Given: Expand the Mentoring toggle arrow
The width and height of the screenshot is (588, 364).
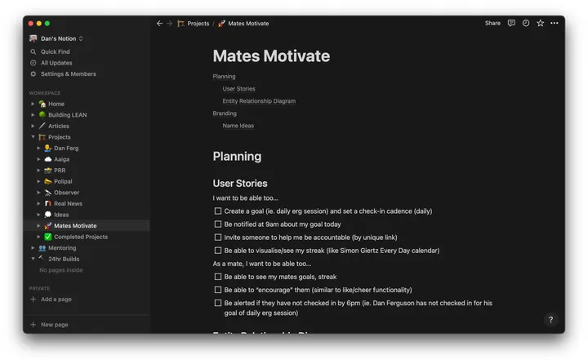Looking at the screenshot, I should (x=33, y=248).
